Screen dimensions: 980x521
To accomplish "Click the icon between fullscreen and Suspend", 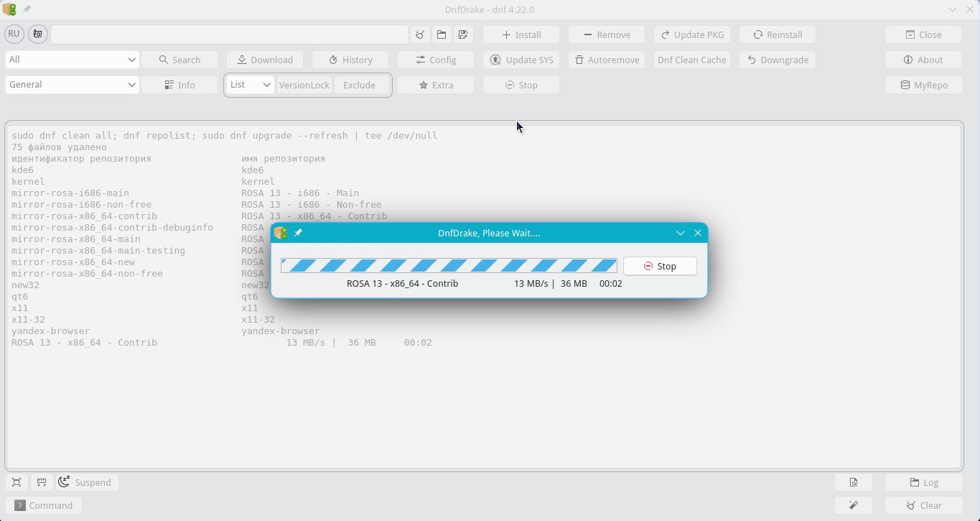I will click(x=42, y=482).
